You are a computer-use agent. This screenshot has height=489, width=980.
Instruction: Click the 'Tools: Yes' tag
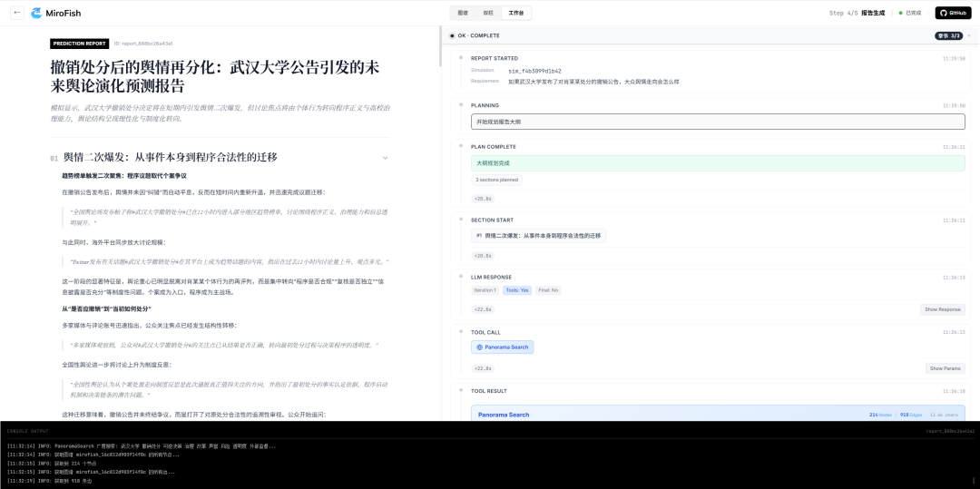click(x=516, y=290)
